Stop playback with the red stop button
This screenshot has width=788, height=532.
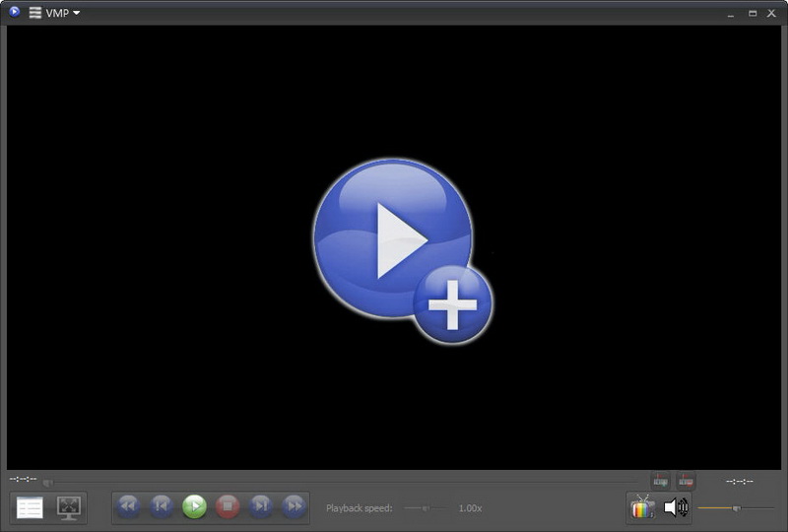[x=228, y=505]
